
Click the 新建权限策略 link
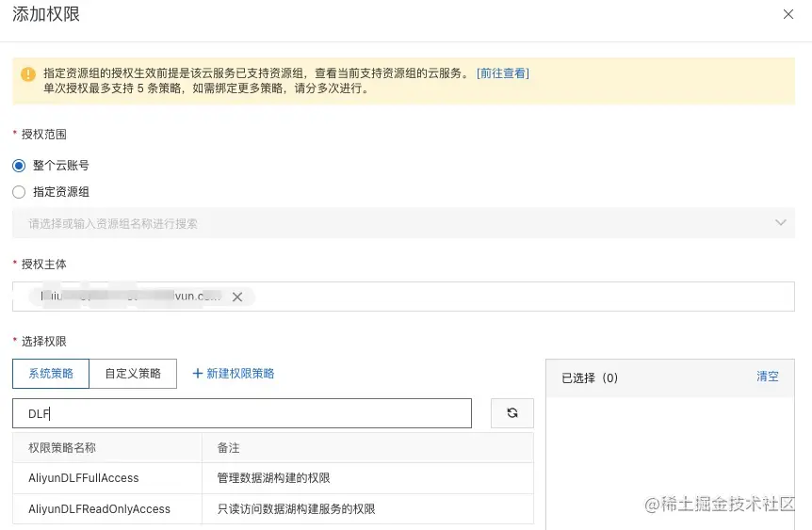(x=240, y=373)
